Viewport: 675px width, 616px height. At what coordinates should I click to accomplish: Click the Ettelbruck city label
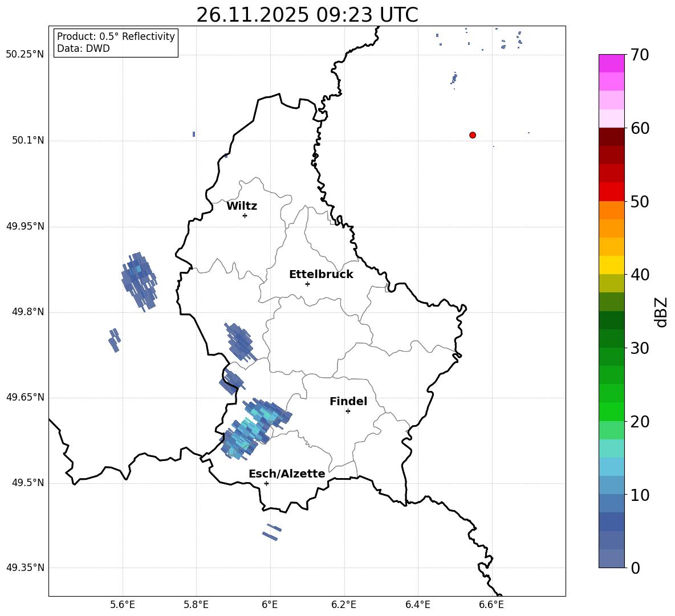coord(321,275)
